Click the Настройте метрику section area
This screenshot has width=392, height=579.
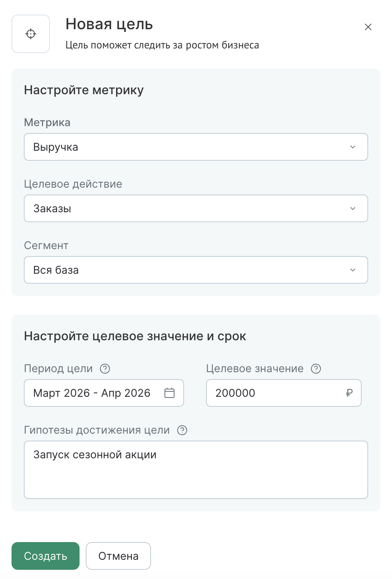point(84,90)
